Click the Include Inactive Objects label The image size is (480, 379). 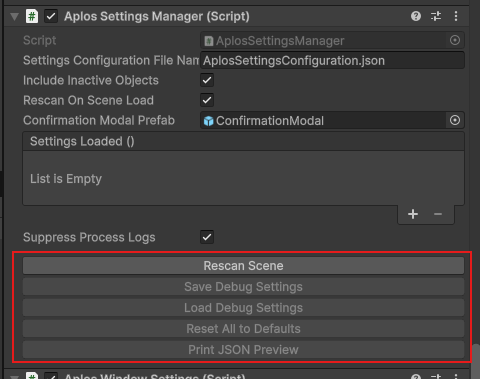pos(91,80)
